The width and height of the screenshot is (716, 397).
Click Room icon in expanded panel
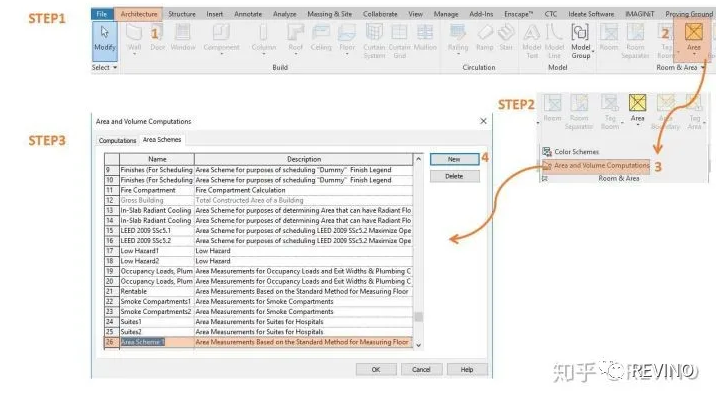552,108
